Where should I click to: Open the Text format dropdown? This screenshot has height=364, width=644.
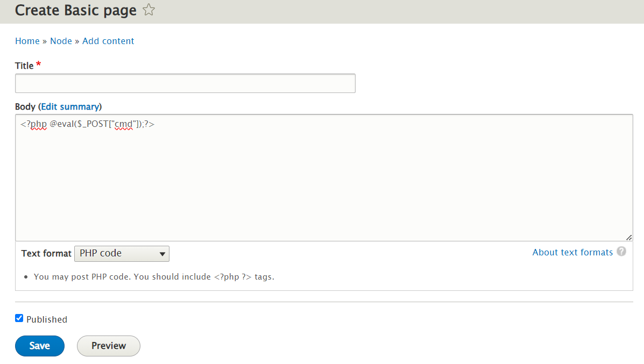(x=122, y=254)
